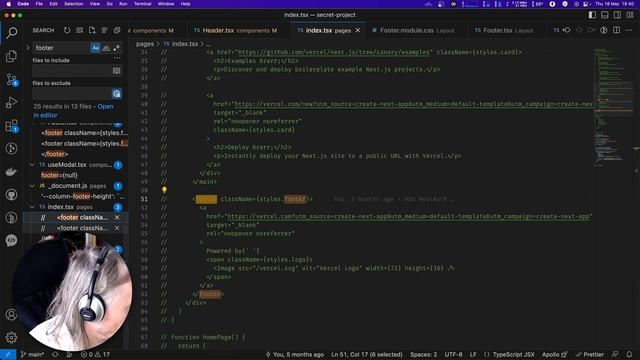Image resolution: width=640 pixels, height=360 pixels.
Task: Open the Selection menu
Action: coord(74,4)
